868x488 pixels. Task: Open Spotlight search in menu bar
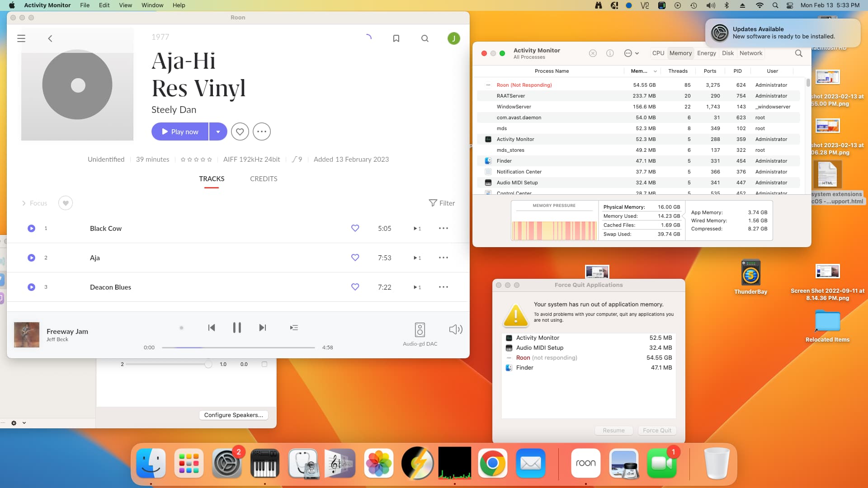tap(775, 5)
